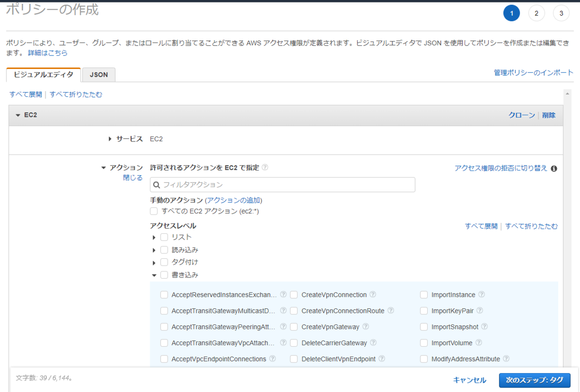Check the 書き込み access level checkbox

pyautogui.click(x=164, y=275)
